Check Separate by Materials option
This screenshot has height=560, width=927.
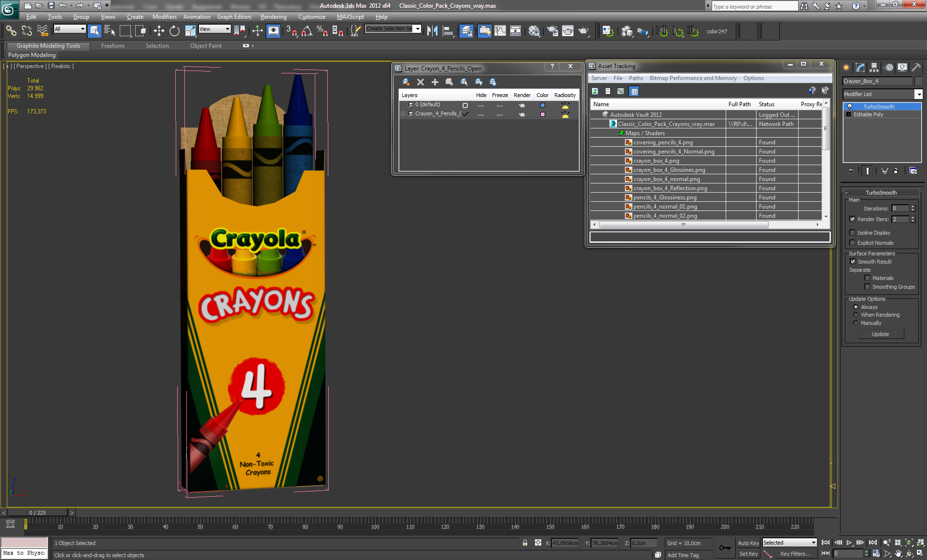[x=867, y=278]
